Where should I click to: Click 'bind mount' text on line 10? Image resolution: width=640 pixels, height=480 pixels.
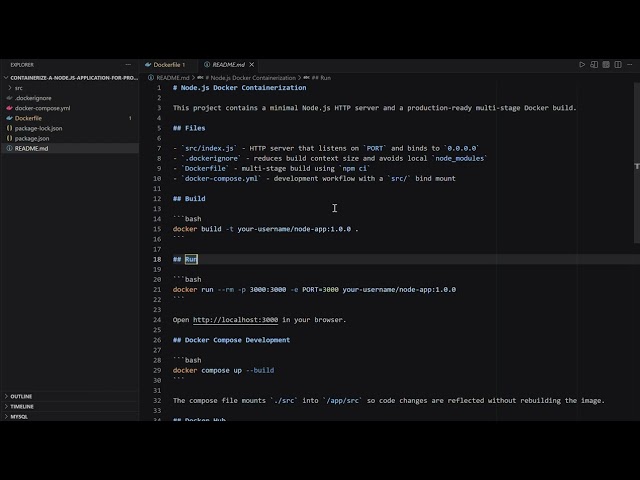[x=436, y=178]
